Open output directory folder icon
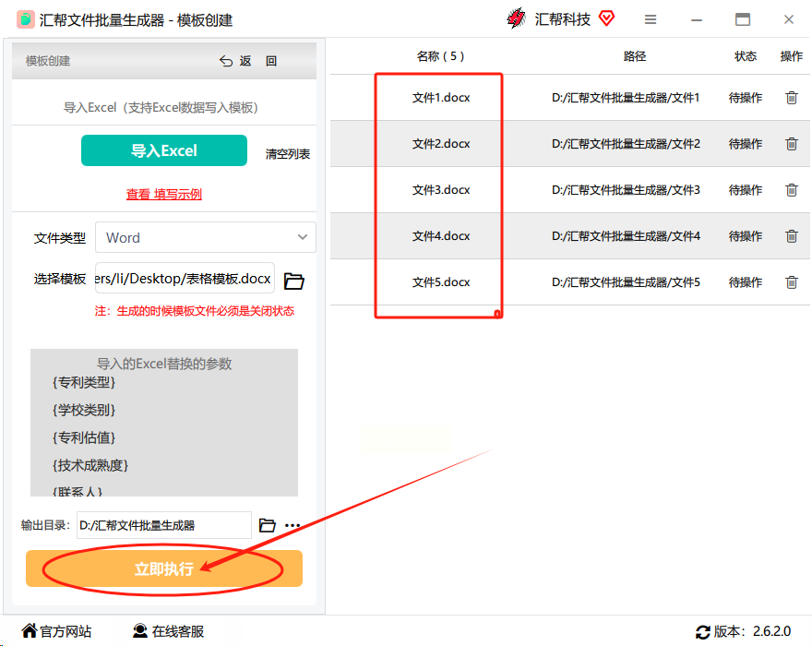Screen dimensions: 812x646 [x=267, y=525]
